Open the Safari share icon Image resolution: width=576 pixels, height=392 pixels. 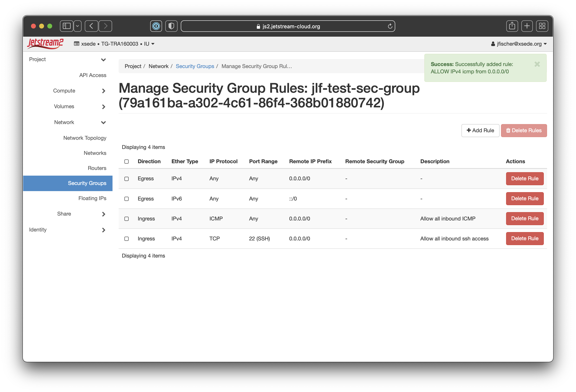[x=512, y=26]
